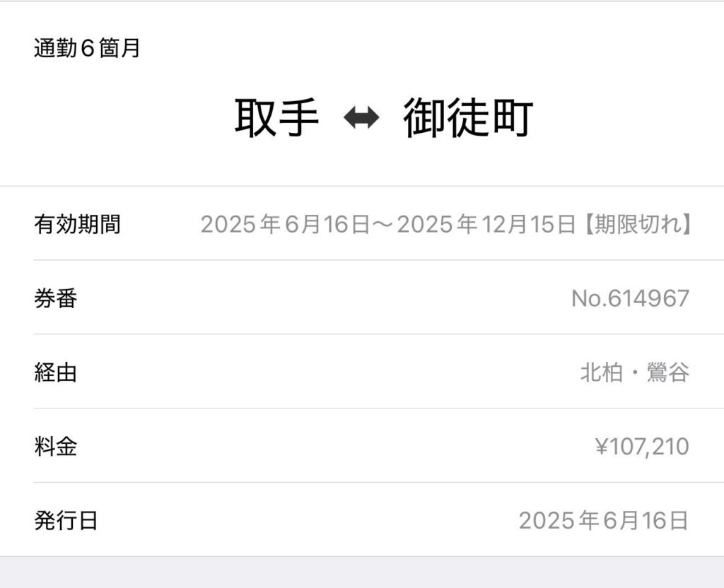The width and height of the screenshot is (724, 588).
Task: Tap the validity start date 2025年6月16日
Action: click(285, 225)
